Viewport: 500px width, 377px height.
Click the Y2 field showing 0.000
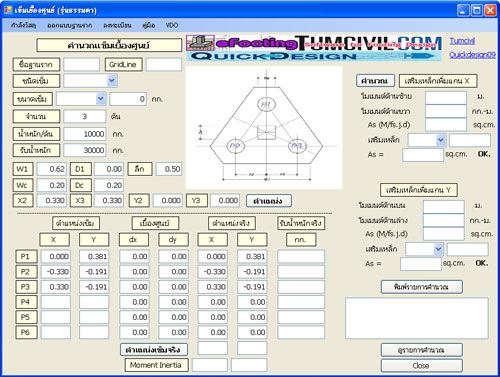pos(168,200)
